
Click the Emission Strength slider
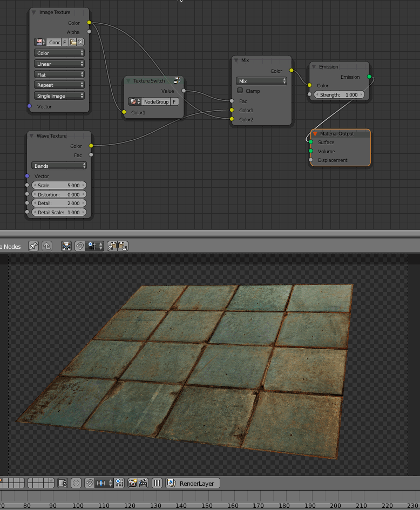(339, 94)
